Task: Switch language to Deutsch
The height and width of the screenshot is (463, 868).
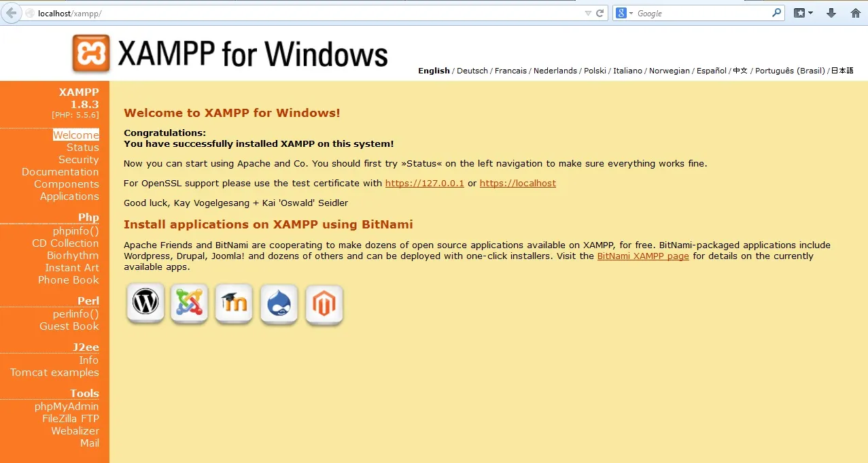Action: 472,71
